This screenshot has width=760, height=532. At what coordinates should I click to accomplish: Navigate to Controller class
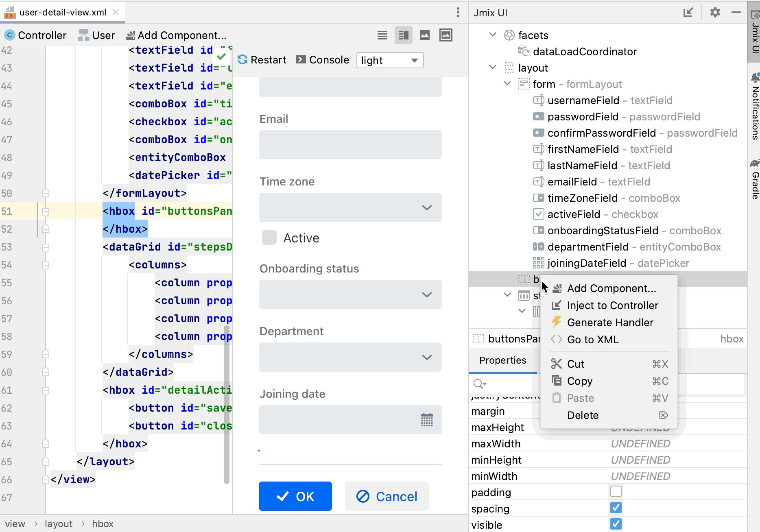click(x=35, y=35)
